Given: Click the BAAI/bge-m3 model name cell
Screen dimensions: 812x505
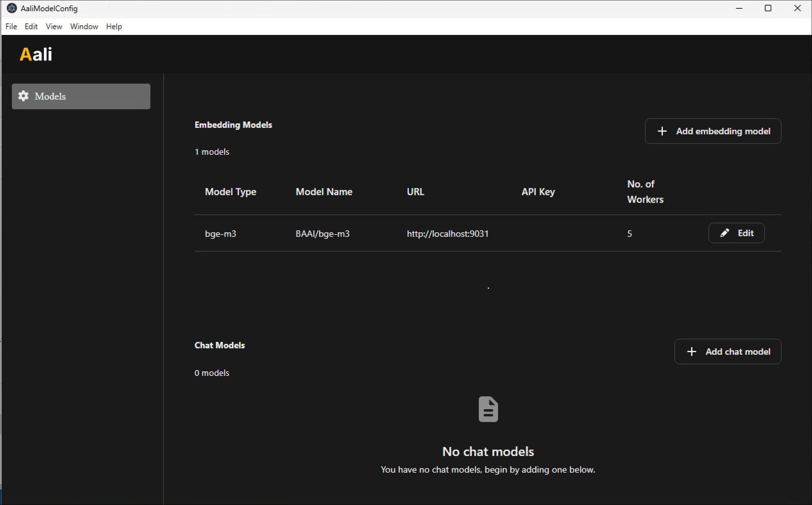Looking at the screenshot, I should pos(322,234).
